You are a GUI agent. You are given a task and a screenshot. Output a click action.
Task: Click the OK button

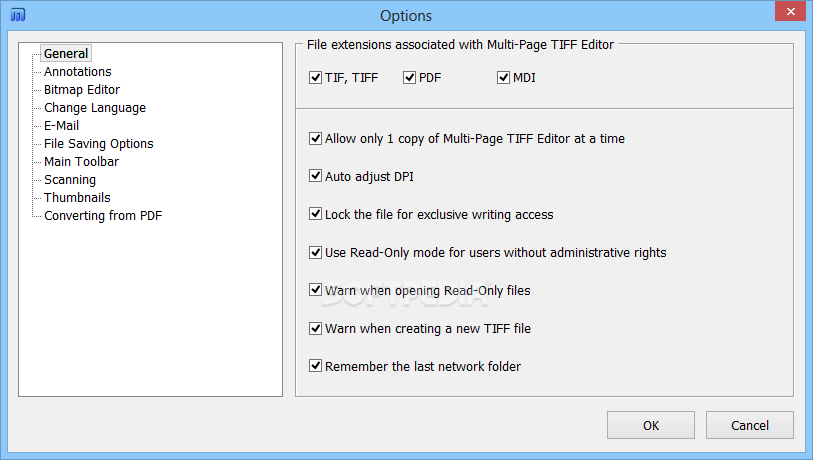click(x=651, y=425)
